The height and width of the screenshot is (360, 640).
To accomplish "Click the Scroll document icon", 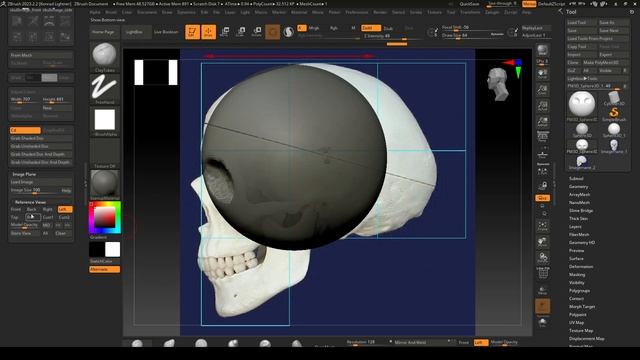I will [542, 74].
